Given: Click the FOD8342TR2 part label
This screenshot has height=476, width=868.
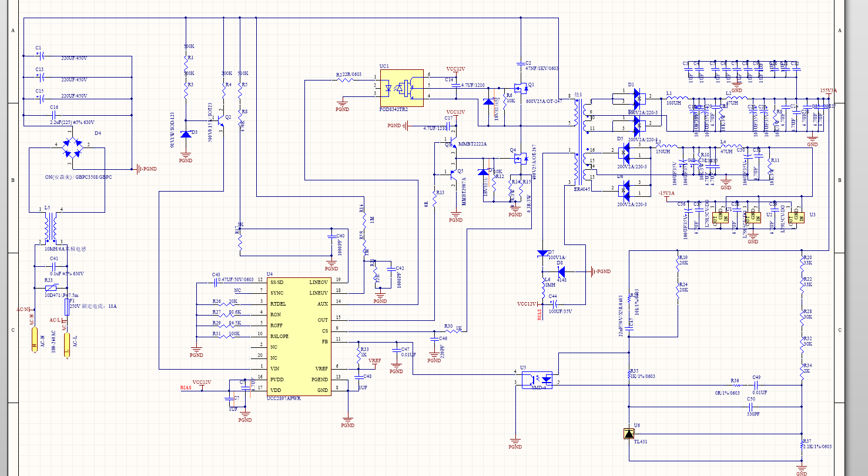Looking at the screenshot, I should 393,109.
